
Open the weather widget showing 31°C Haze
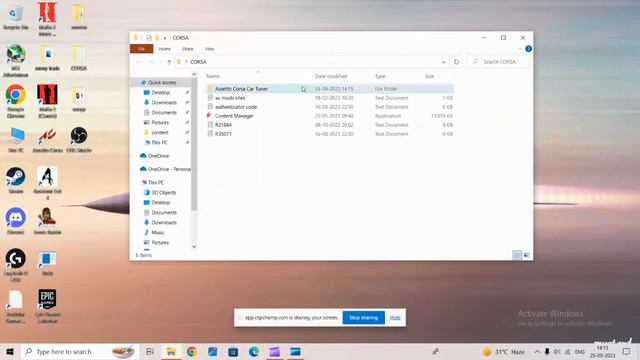(503, 352)
